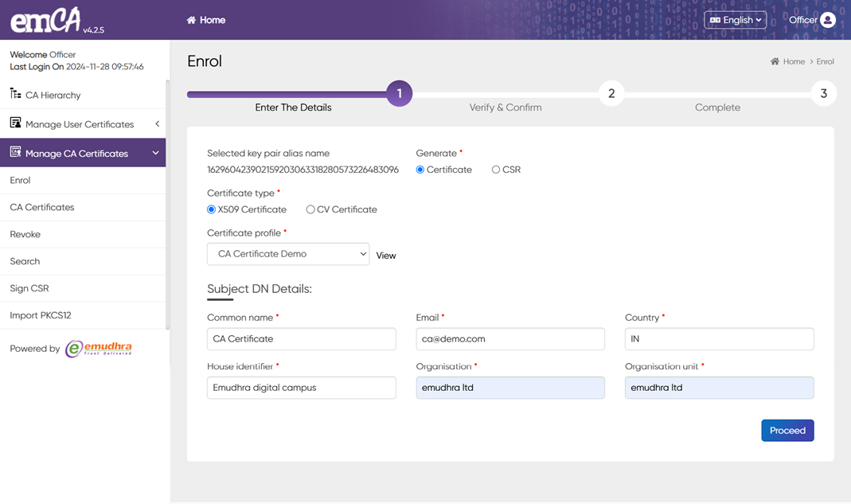The width and height of the screenshot is (851, 504).
Task: Open the English language selector
Action: [x=735, y=20]
